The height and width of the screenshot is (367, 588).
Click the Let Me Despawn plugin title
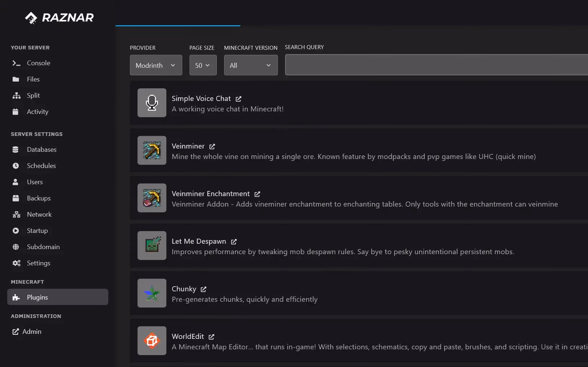tap(199, 242)
